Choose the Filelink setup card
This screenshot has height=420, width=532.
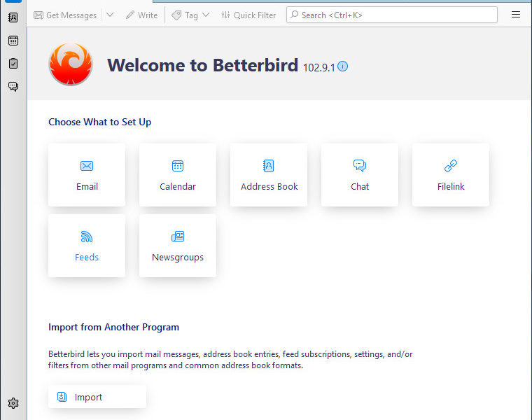[x=451, y=175]
